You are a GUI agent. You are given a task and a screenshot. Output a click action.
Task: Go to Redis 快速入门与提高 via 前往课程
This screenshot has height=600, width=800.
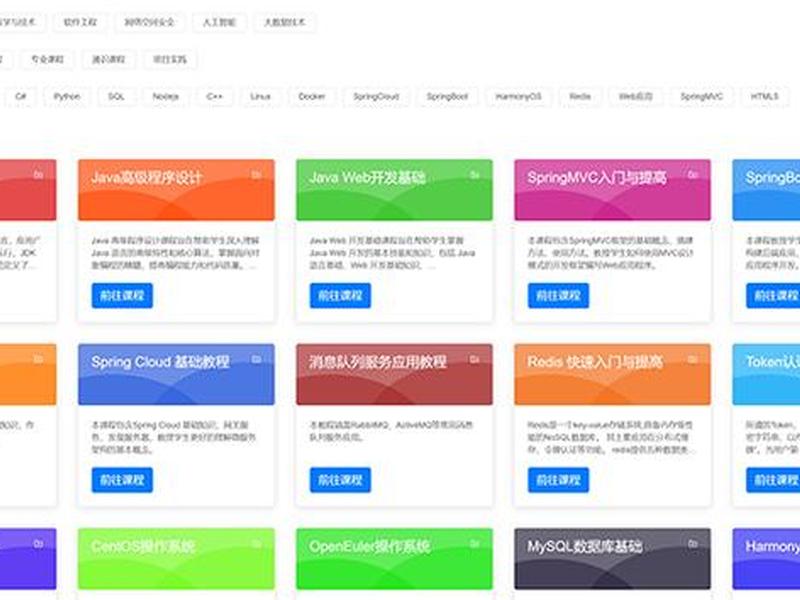click(x=559, y=480)
